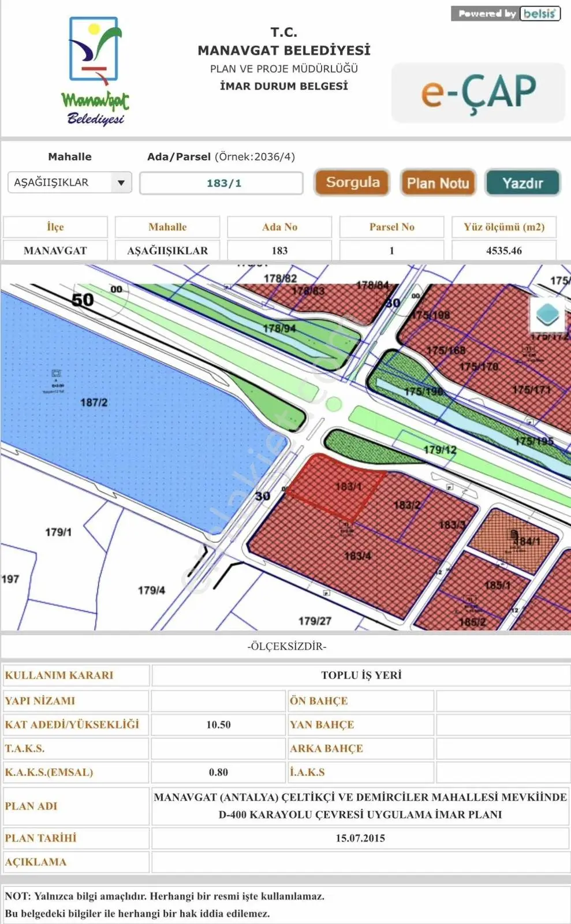Click the ÖLÇEKSİZDİR caption
Viewport: 571px width, 924px height.
(x=287, y=646)
